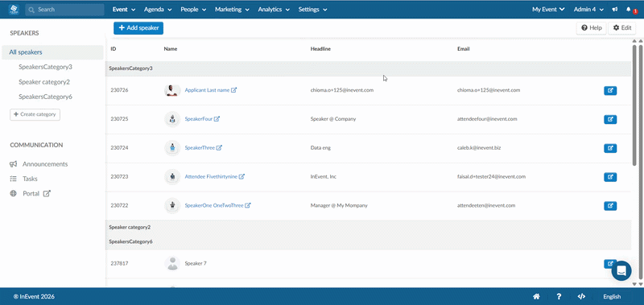The width and height of the screenshot is (644, 305).
Task: Open the notifications bell icon
Action: (x=629, y=9)
